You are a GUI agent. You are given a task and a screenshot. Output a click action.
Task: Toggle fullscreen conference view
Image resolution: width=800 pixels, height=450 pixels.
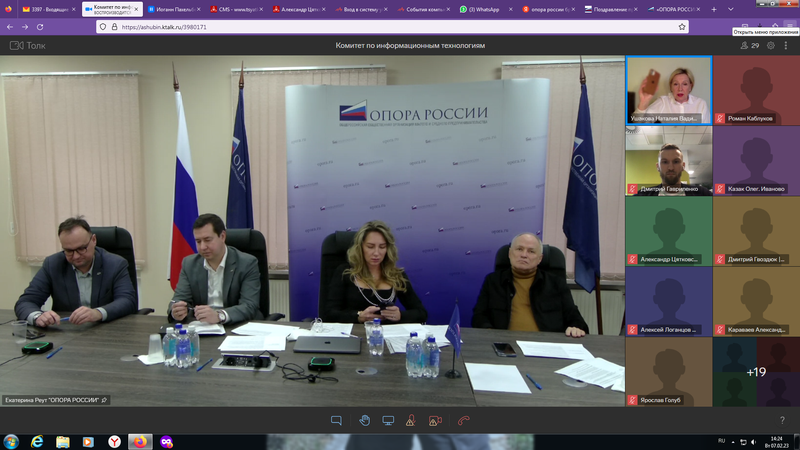pyautogui.click(x=787, y=45)
